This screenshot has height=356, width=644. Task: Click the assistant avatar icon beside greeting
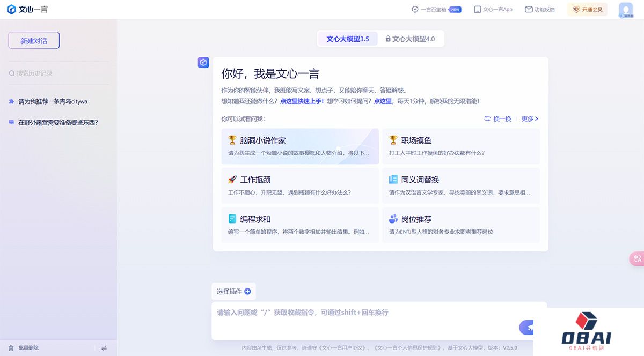click(203, 63)
